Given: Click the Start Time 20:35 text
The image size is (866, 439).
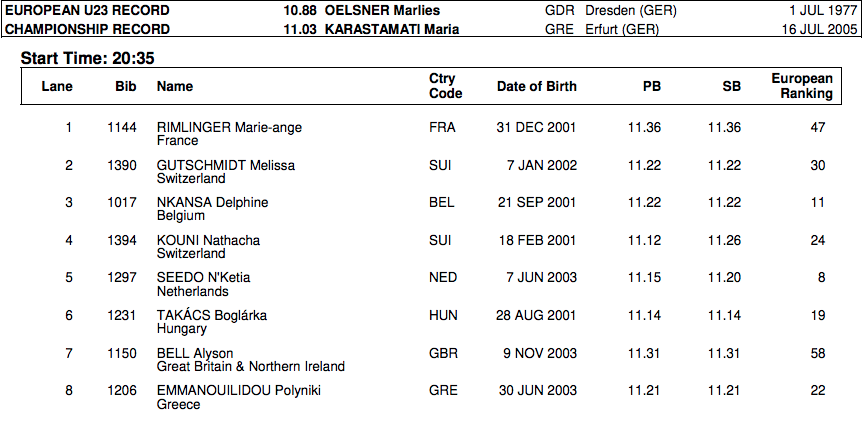Looking at the screenshot, I should pyautogui.click(x=88, y=59).
